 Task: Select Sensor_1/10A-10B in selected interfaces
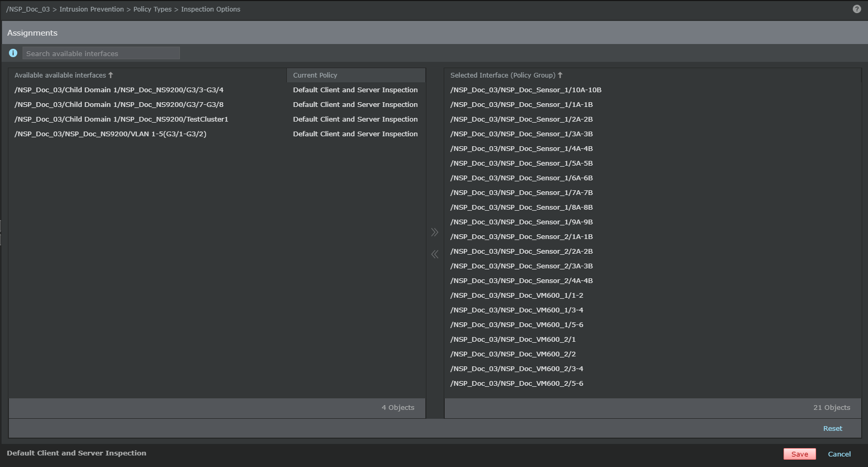pos(652,90)
